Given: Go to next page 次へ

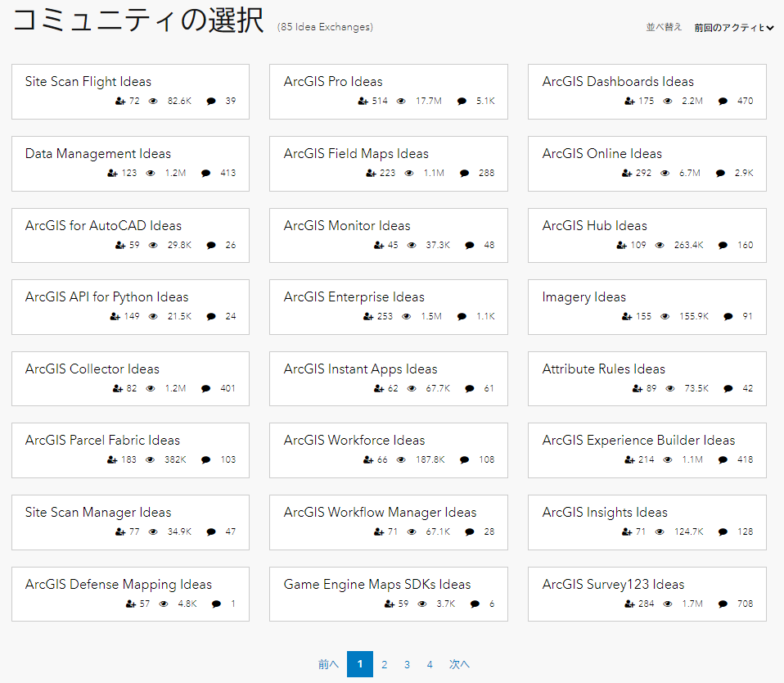Looking at the screenshot, I should click(x=459, y=664).
